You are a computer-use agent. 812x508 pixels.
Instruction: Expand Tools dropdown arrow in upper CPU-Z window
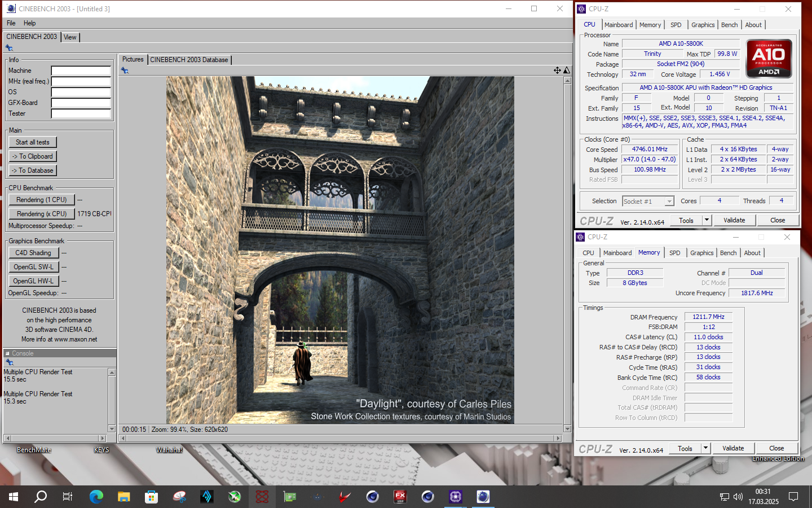coord(707,220)
